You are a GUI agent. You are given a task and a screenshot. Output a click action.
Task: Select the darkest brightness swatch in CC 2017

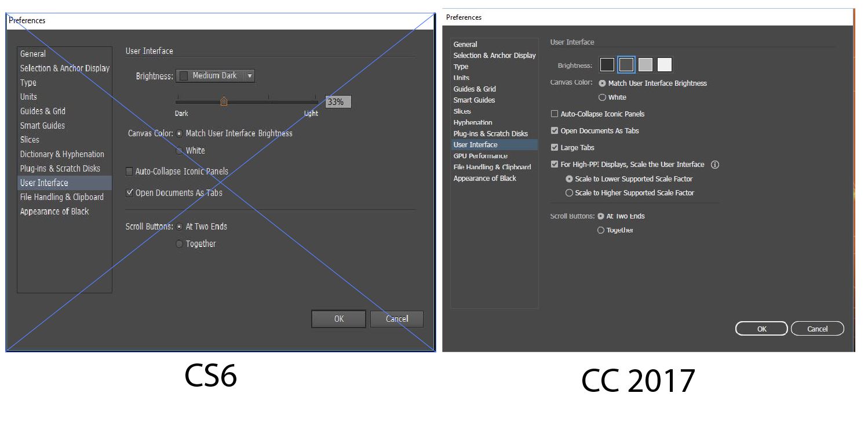pos(607,64)
